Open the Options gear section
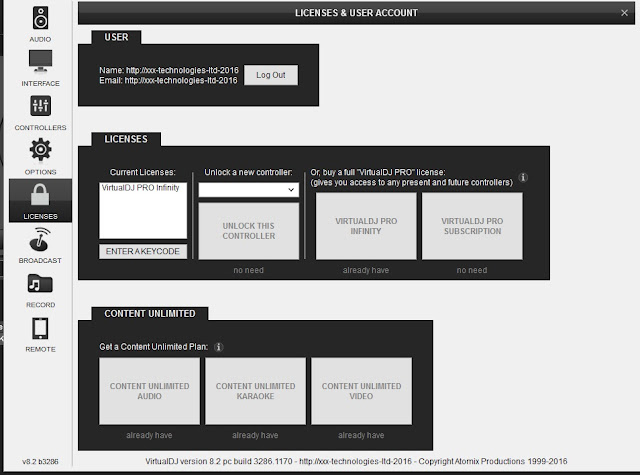The image size is (640, 475). tap(40, 157)
